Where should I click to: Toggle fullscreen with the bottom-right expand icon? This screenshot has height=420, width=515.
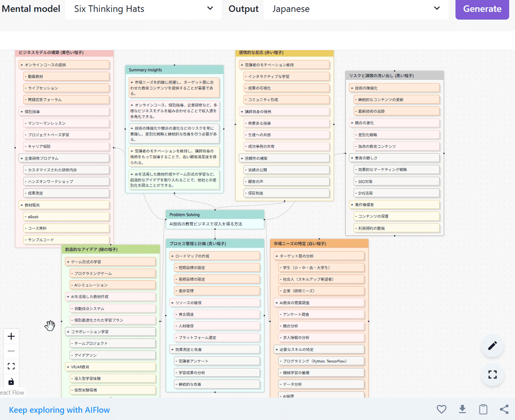492,375
